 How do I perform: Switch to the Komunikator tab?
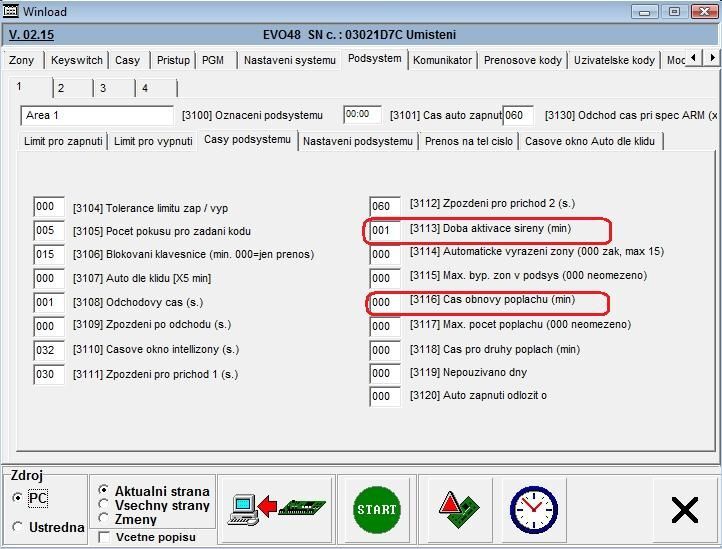point(442,60)
